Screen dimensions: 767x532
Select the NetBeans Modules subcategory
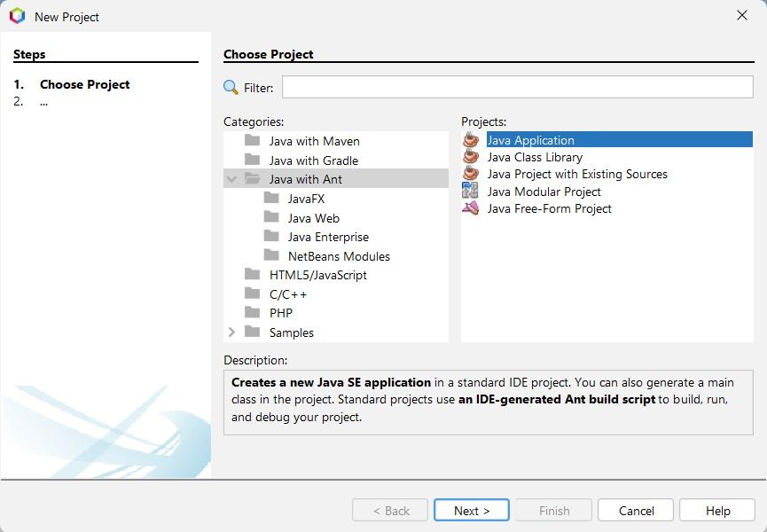[339, 256]
